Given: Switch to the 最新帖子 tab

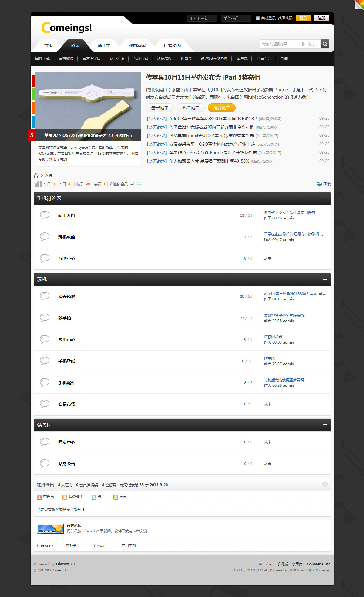Looking at the screenshot, I should click(160, 108).
